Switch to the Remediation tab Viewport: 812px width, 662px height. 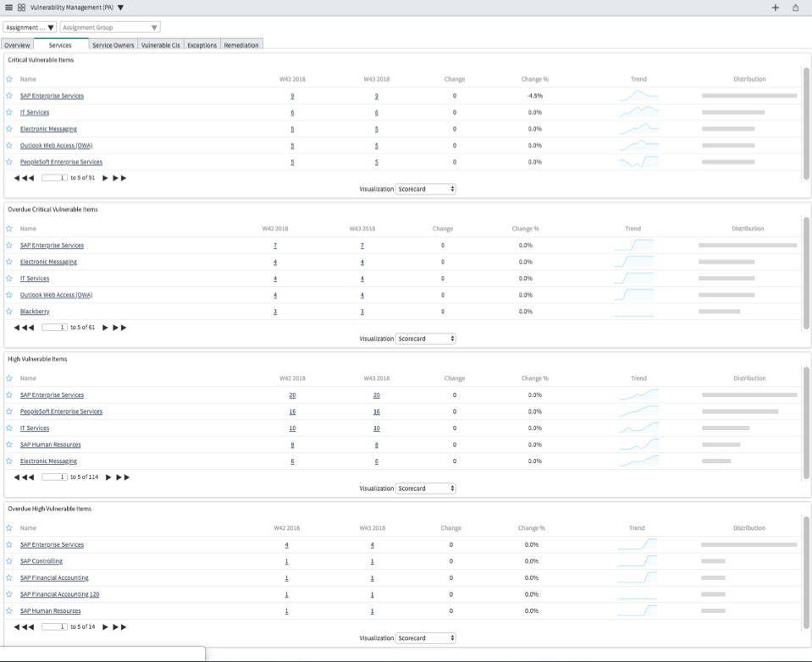[241, 45]
